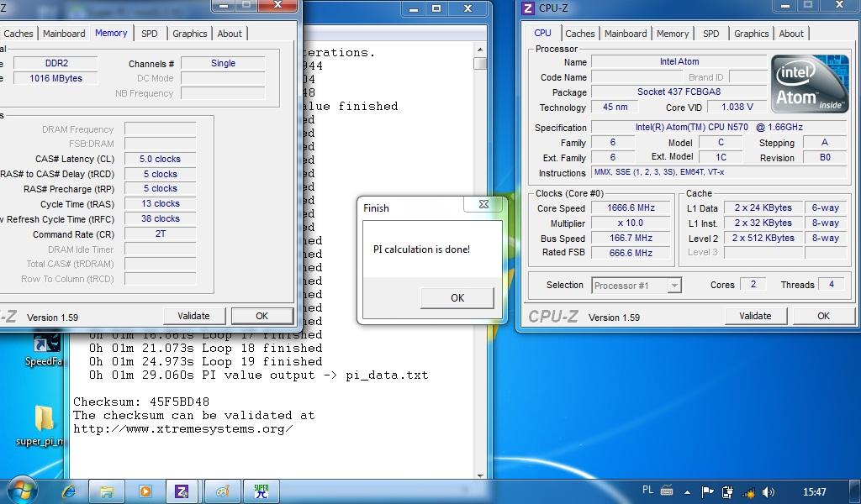Open Graphics tab in left CPU-Z window
The image size is (861, 504).
pos(189,34)
